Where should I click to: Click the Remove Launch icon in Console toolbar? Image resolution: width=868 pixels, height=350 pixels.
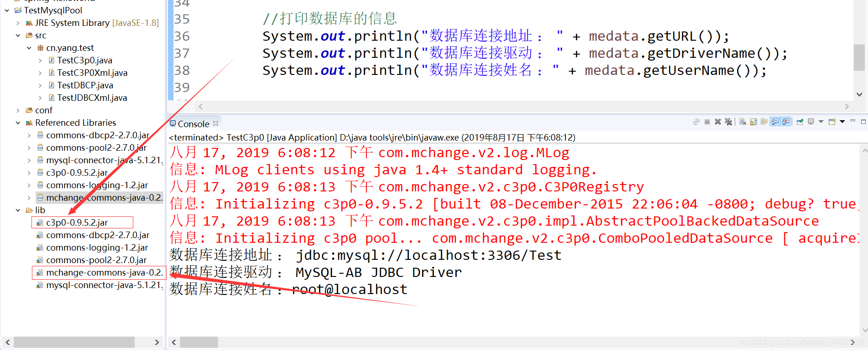pos(718,122)
